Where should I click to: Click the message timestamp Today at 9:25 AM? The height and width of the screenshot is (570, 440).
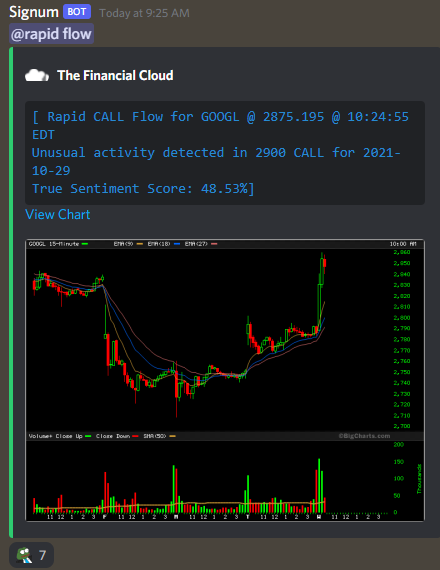click(144, 13)
